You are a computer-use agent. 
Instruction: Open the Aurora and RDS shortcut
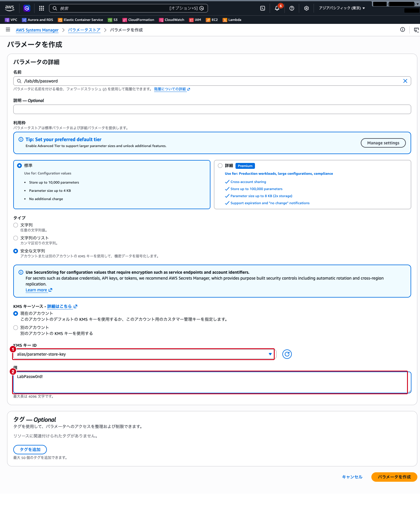(x=37, y=20)
